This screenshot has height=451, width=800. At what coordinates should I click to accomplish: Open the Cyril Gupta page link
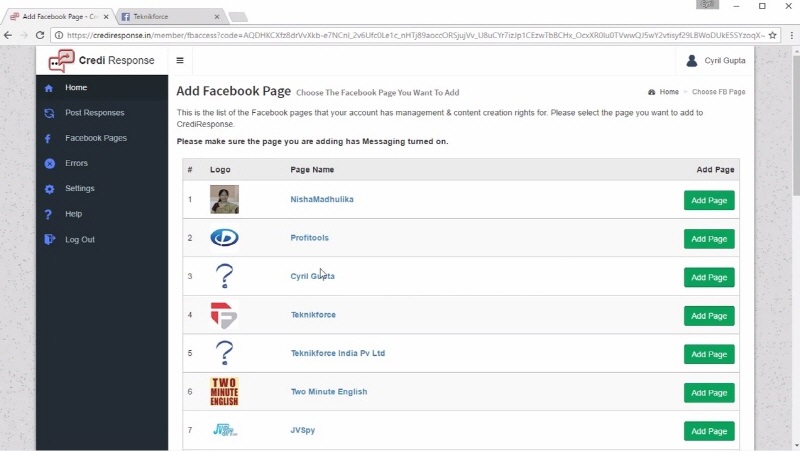pos(312,276)
